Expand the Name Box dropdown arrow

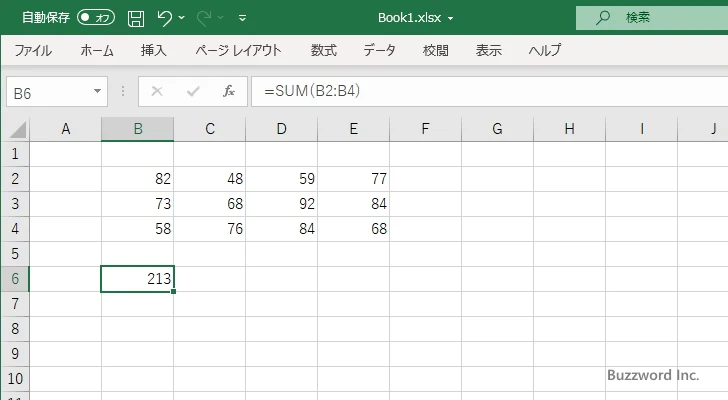(98, 91)
